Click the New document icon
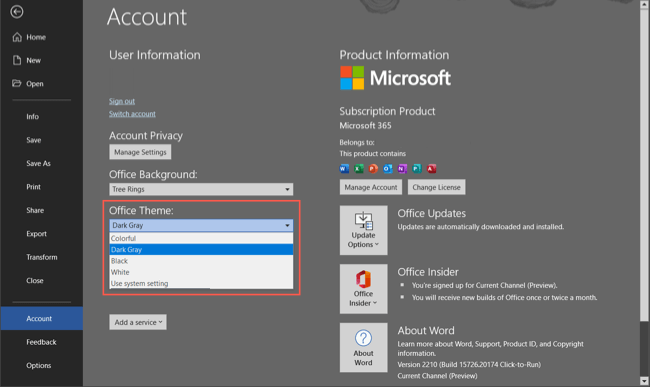The image size is (650, 387). coord(17,60)
